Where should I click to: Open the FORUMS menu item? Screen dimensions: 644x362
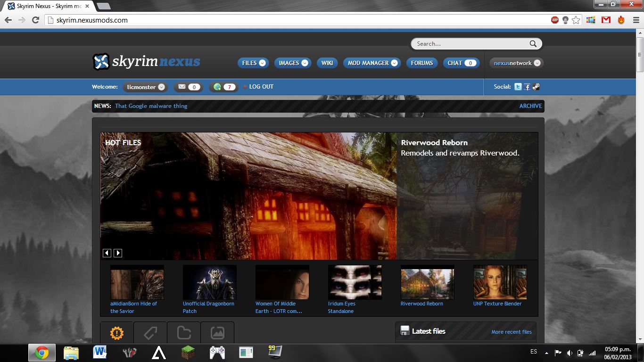(x=421, y=63)
